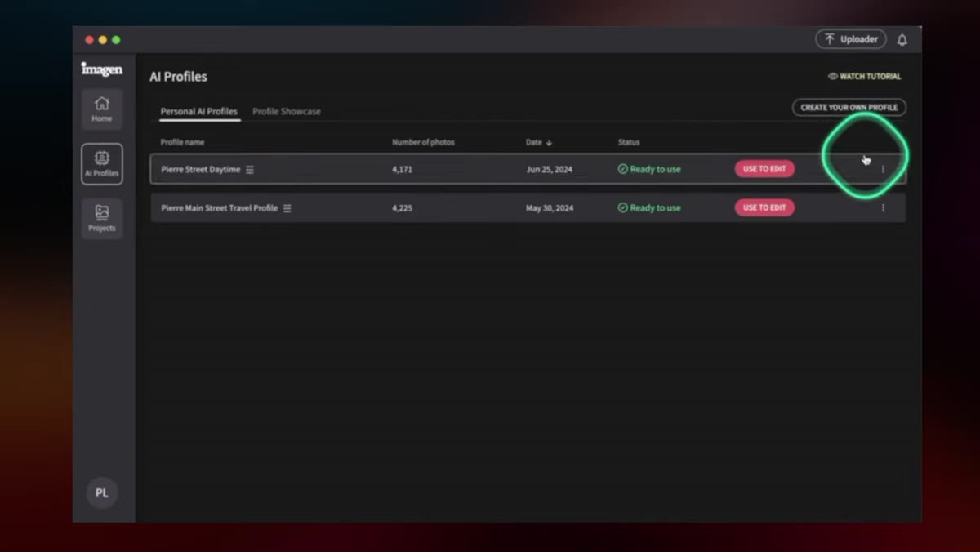The height and width of the screenshot is (552, 980).
Task: Open Pierre Main Street Travel Profile settings icon
Action: click(287, 208)
